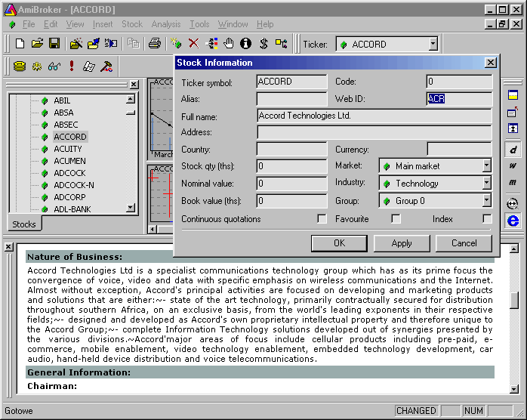
Task: Enable the Continuous quotations checkbox
Action: [x=322, y=219]
